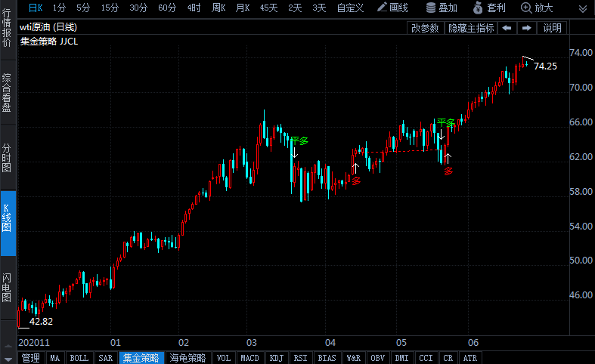Viewport: 595px width, 364px height.
Task: Click the 说明 description button
Action: pos(552,28)
